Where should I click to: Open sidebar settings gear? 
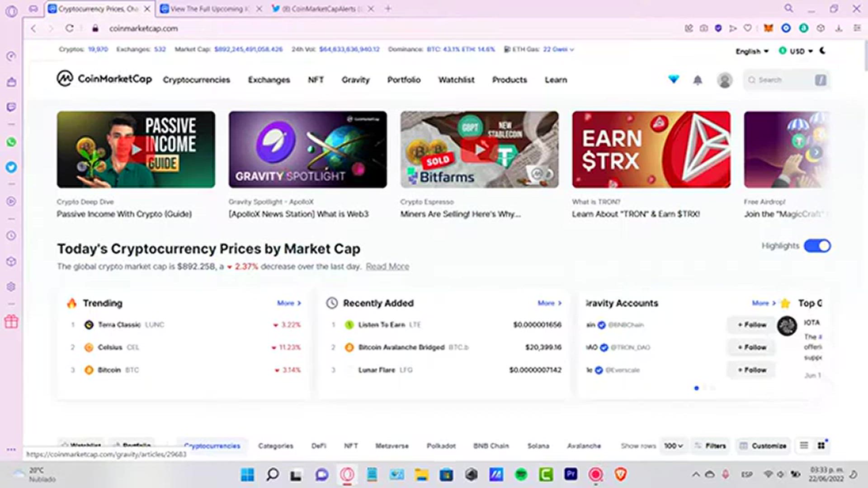click(11, 286)
